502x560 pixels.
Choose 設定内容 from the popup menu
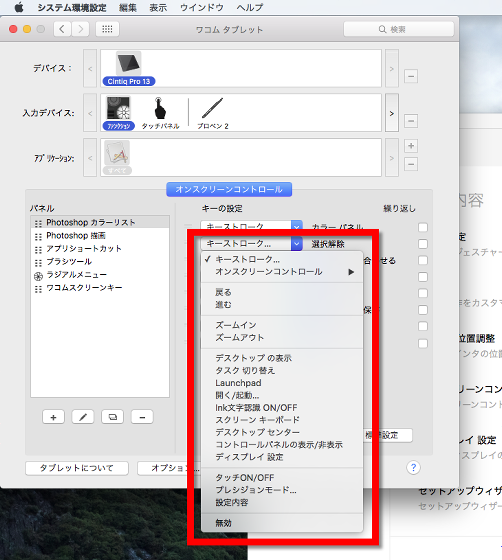coord(282,502)
